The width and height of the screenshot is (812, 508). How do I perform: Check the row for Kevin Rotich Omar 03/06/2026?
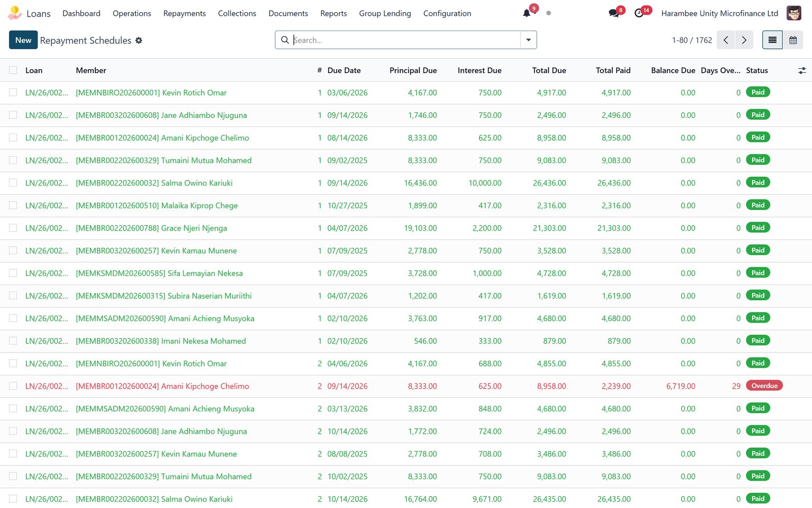click(x=13, y=92)
